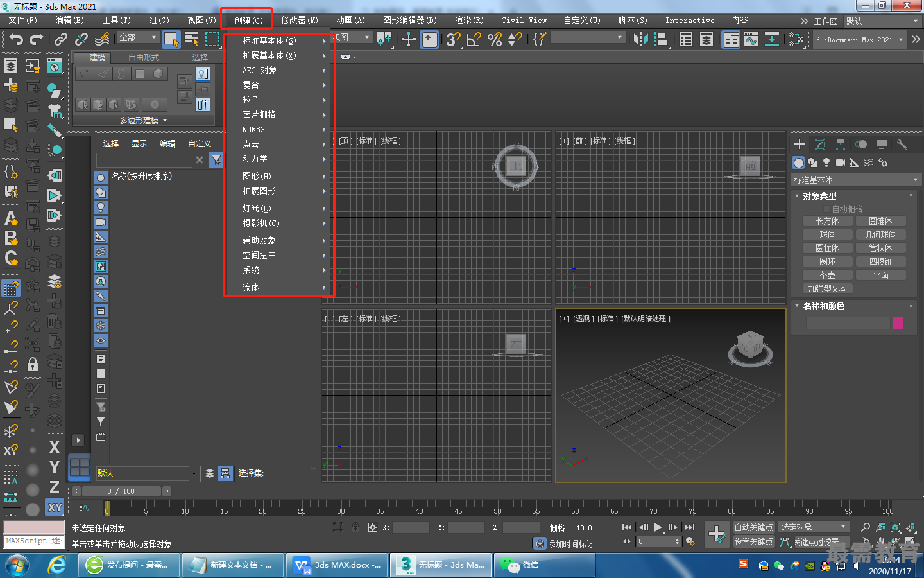Open the Utilities wrench icon
The image size is (924, 578).
click(x=902, y=144)
